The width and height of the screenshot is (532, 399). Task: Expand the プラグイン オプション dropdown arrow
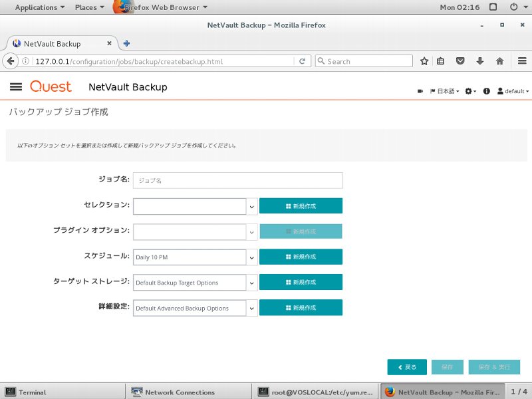pyautogui.click(x=252, y=232)
